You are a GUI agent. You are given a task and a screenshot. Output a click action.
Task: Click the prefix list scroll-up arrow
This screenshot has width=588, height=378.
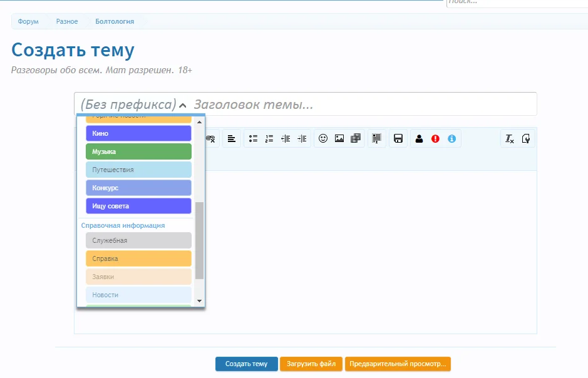200,122
